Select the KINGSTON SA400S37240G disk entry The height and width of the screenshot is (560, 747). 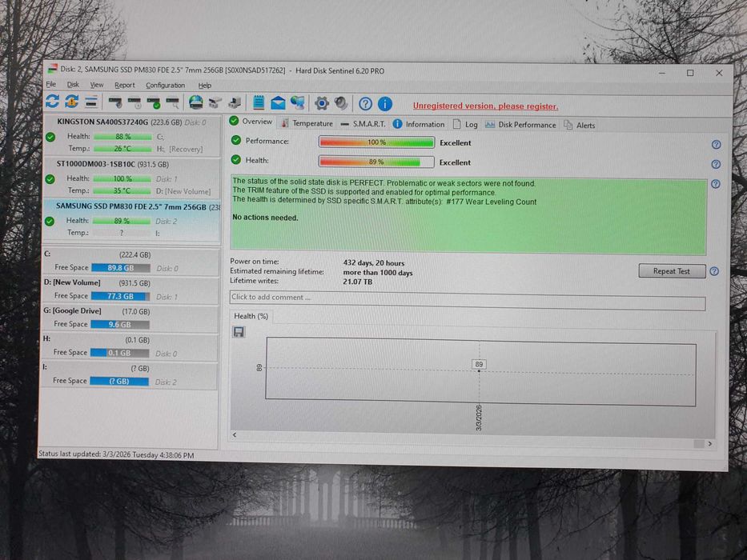pos(132,135)
